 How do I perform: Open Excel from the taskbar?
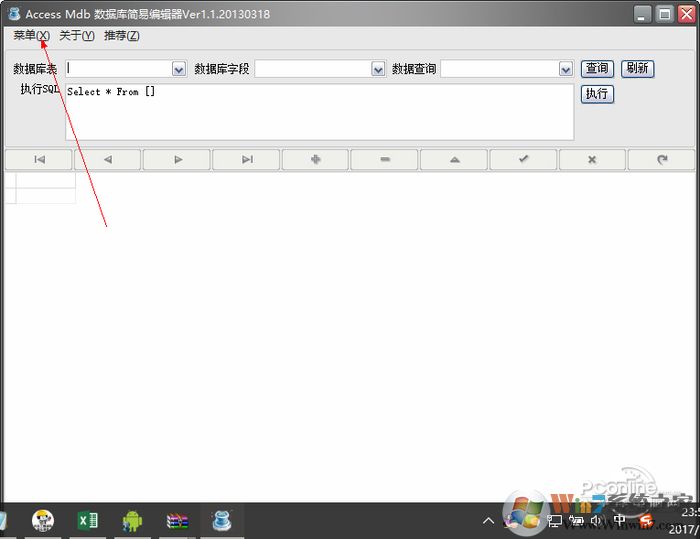click(88, 520)
